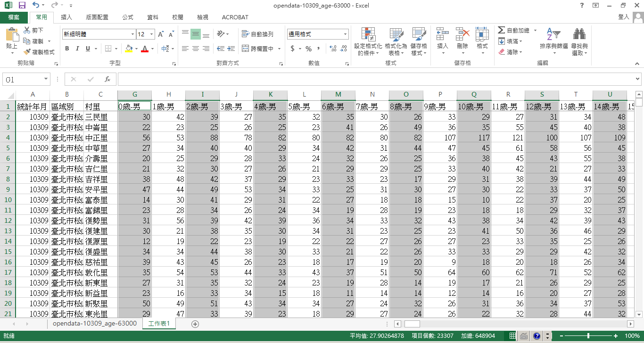
Task: Toggle Wrap Text option
Action: (x=257, y=34)
